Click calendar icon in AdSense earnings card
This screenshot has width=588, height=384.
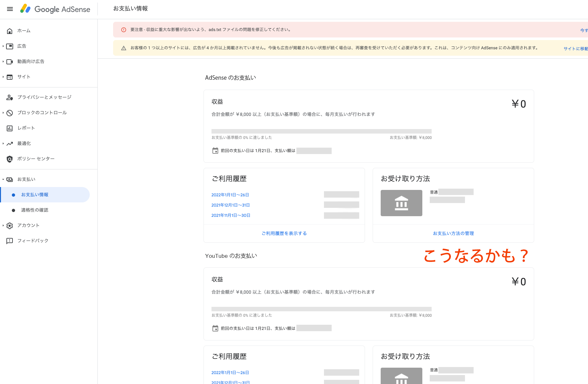(x=215, y=151)
